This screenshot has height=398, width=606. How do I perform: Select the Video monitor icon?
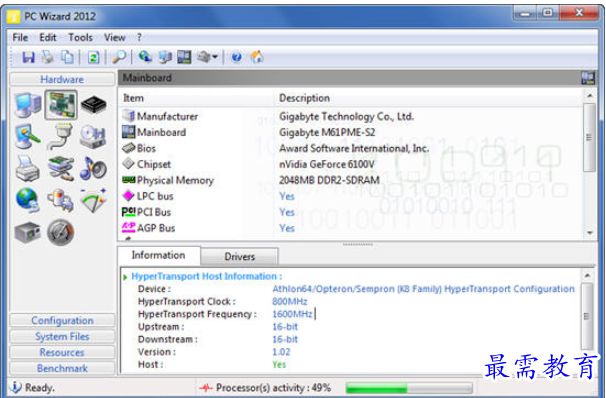click(x=27, y=137)
